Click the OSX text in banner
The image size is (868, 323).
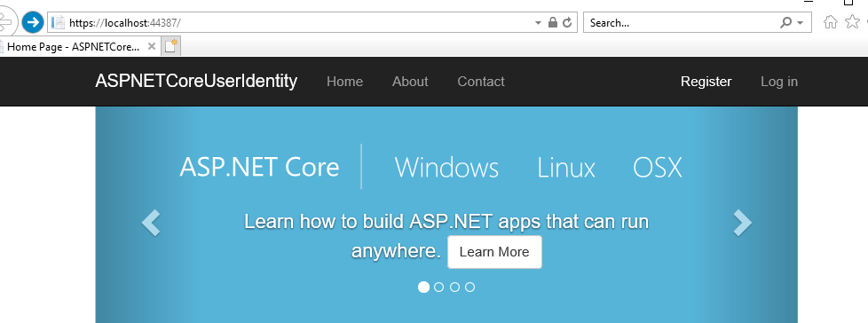coord(657,167)
